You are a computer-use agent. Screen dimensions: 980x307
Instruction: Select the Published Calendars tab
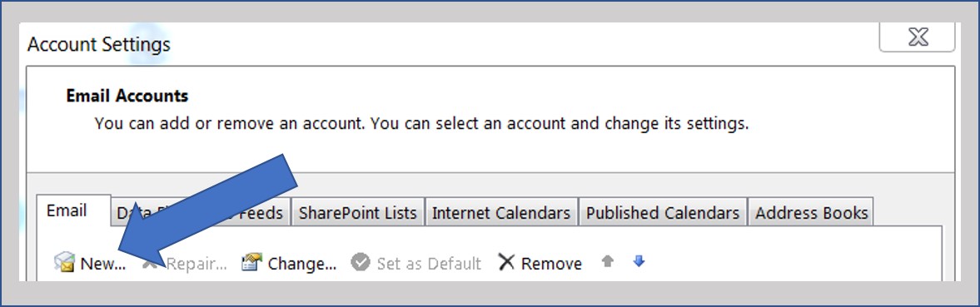pos(663,212)
